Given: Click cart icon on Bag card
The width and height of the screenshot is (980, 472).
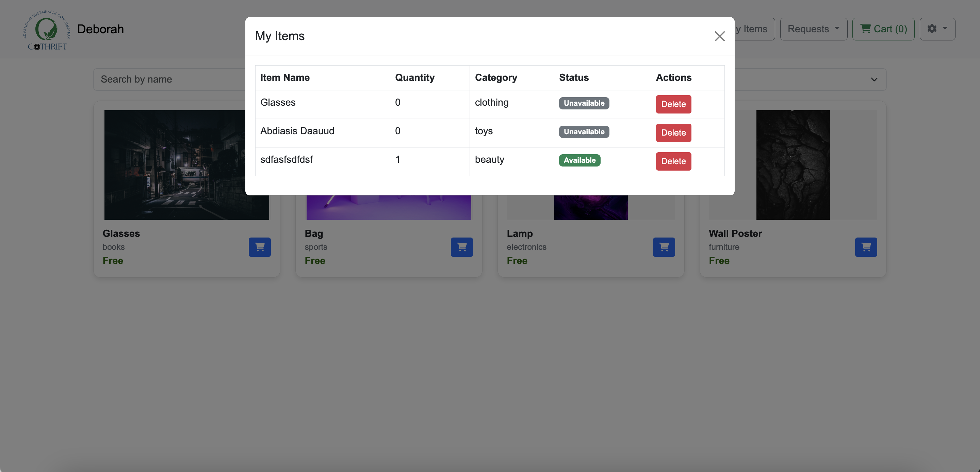Looking at the screenshot, I should coord(461,247).
